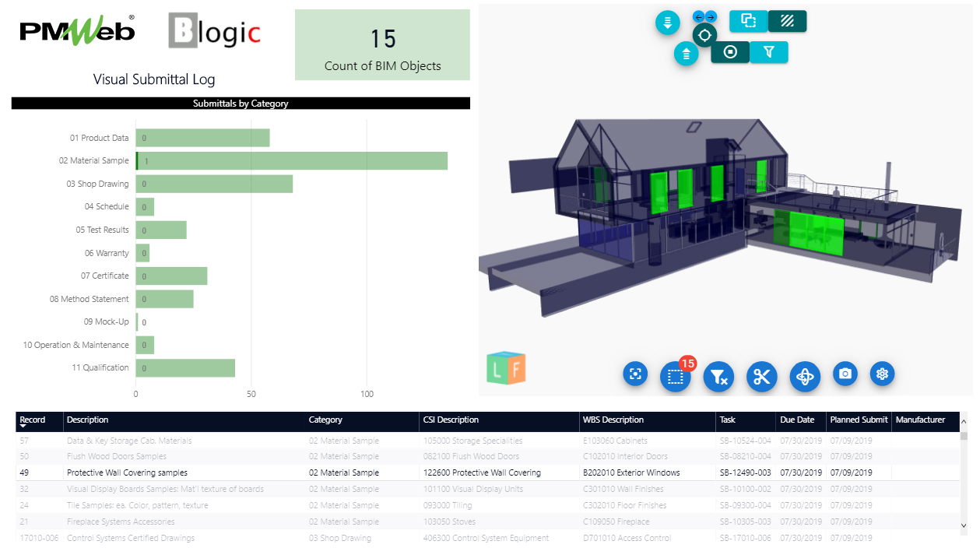This screenshot has width=980, height=555.
Task: Clear active filters using the funnel-with-X icon
Action: (x=718, y=378)
